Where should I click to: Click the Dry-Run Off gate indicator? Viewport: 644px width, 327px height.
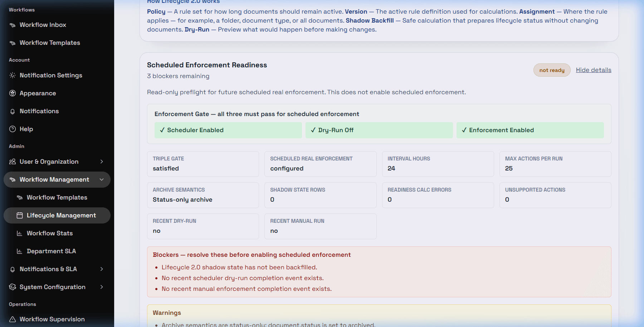[379, 130]
